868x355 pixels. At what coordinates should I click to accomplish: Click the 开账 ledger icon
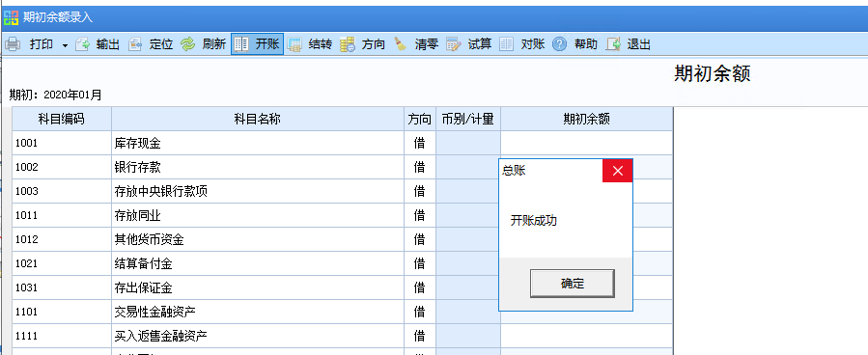tap(240, 44)
